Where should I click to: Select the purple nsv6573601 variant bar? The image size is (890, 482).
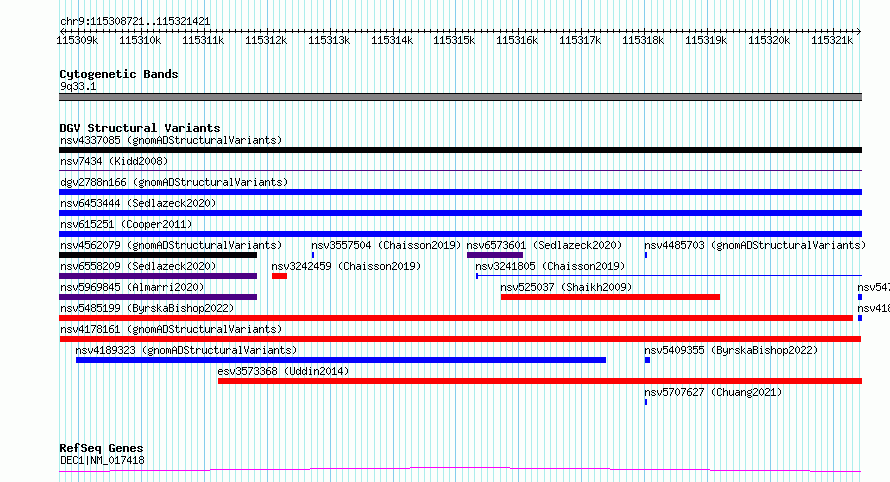(494, 255)
